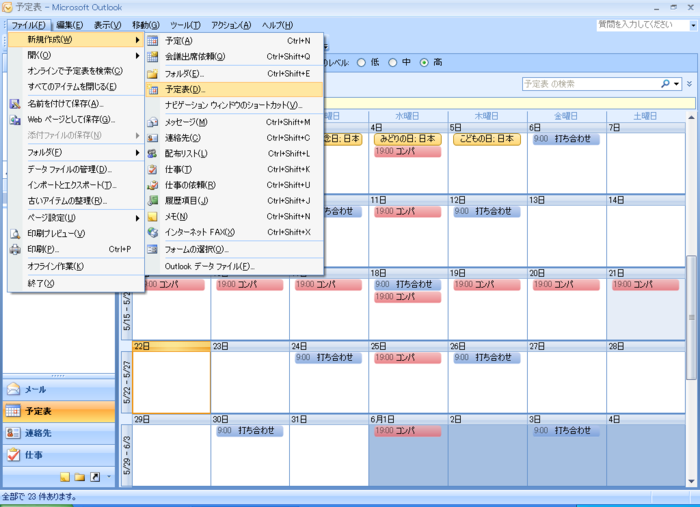Open the search options dropdown arrow

[677, 84]
